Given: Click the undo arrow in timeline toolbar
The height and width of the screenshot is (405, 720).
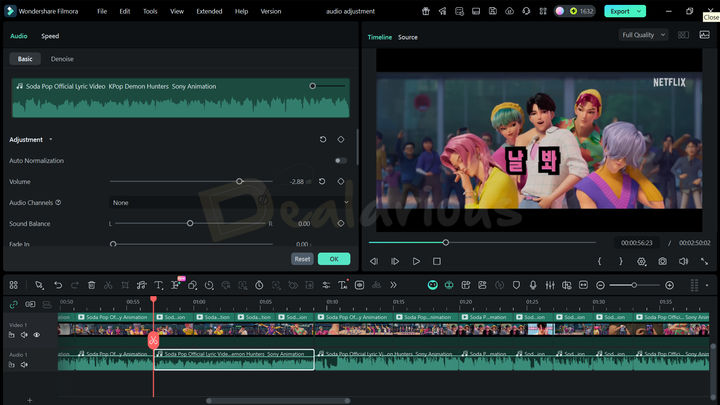Looking at the screenshot, I should pos(58,285).
